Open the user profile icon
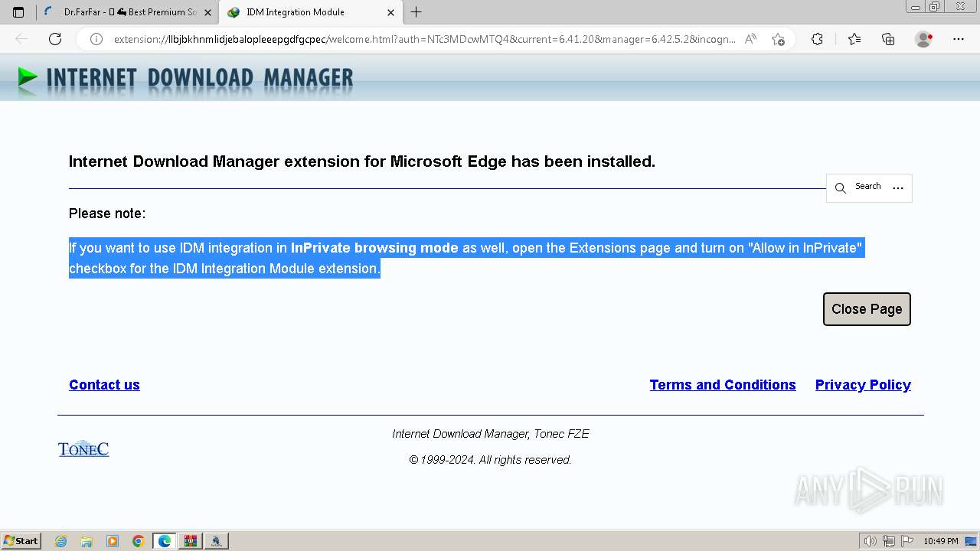 tap(924, 39)
